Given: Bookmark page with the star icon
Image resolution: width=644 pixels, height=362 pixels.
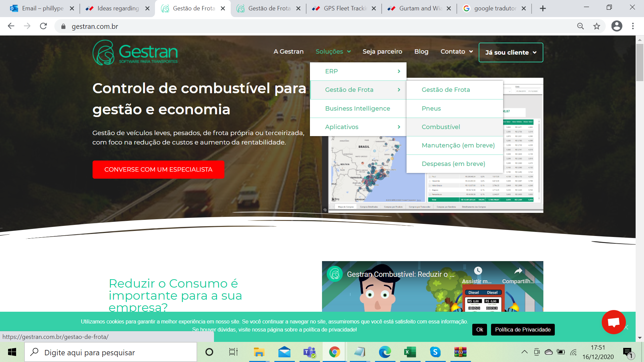Looking at the screenshot, I should tap(596, 26).
